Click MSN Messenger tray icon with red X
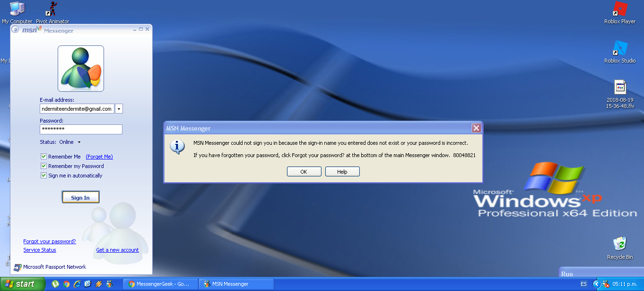The image size is (644, 291). coord(606,284)
